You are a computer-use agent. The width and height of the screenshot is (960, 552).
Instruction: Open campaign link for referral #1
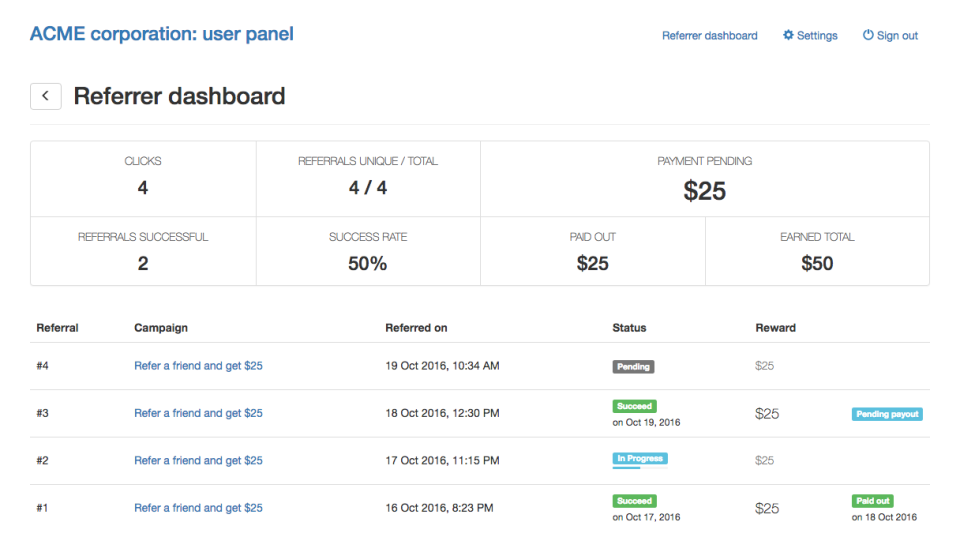tap(198, 508)
